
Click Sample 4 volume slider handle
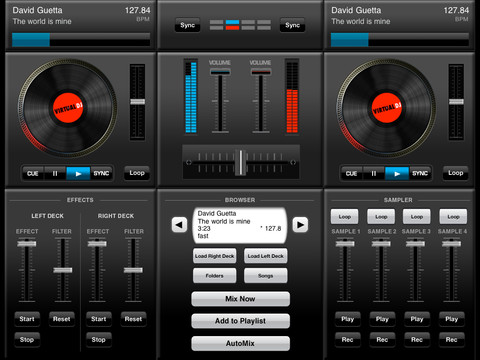click(x=451, y=244)
